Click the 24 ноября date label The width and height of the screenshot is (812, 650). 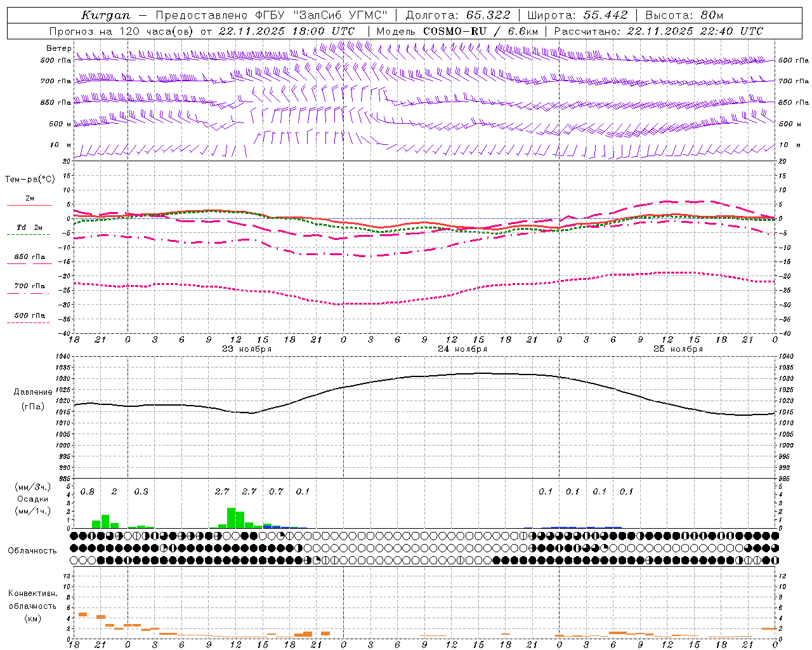pyautogui.click(x=462, y=348)
